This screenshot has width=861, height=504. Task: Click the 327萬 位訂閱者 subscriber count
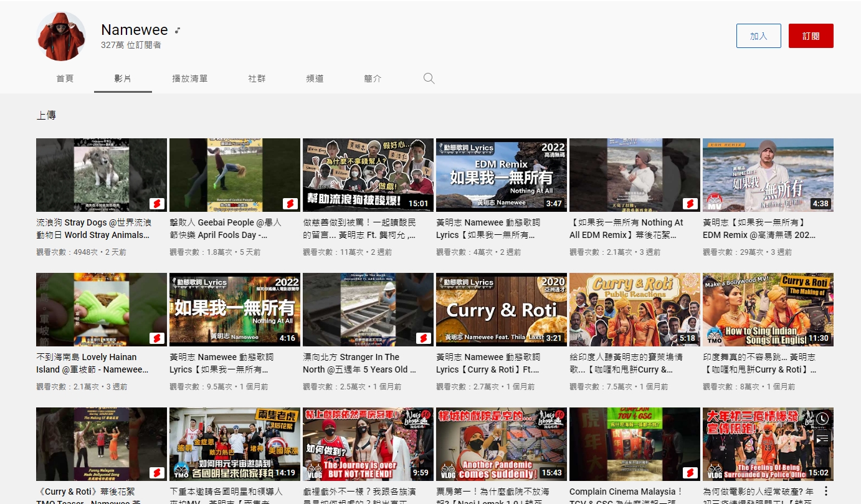point(131,45)
